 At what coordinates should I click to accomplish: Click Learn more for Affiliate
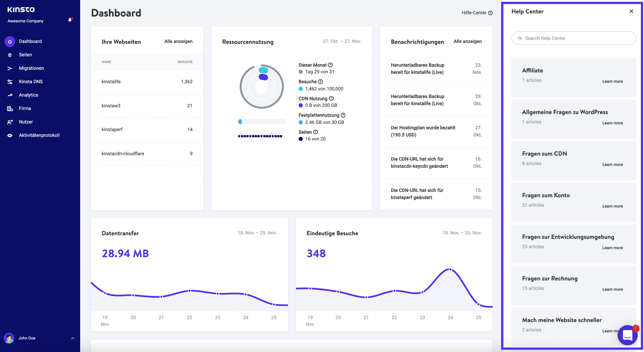(x=612, y=81)
